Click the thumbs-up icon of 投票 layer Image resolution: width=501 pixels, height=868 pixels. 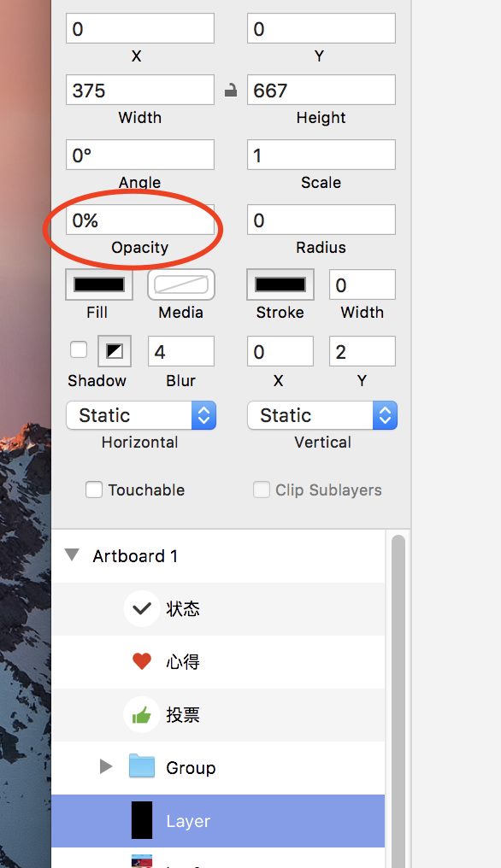point(142,715)
